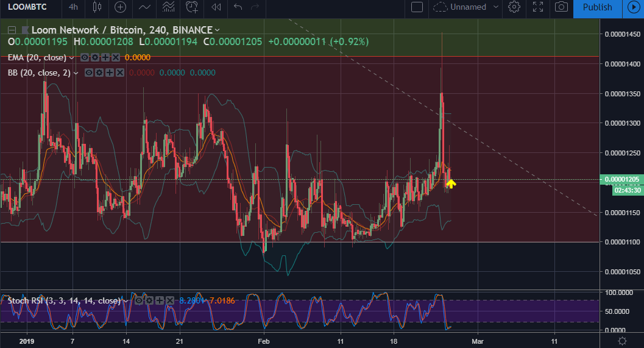Expand the Stoch RSI dropdown arrow
Image resolution: width=644 pixels, height=348 pixels.
click(126, 301)
